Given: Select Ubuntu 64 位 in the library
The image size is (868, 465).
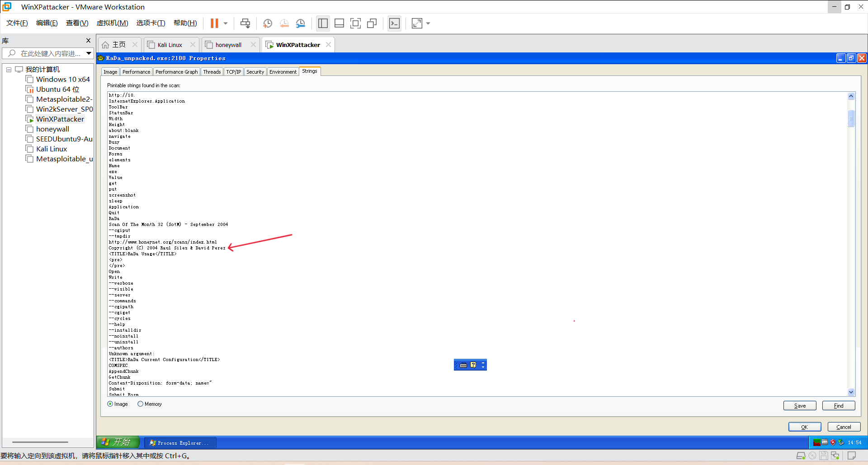Looking at the screenshot, I should click(x=57, y=89).
